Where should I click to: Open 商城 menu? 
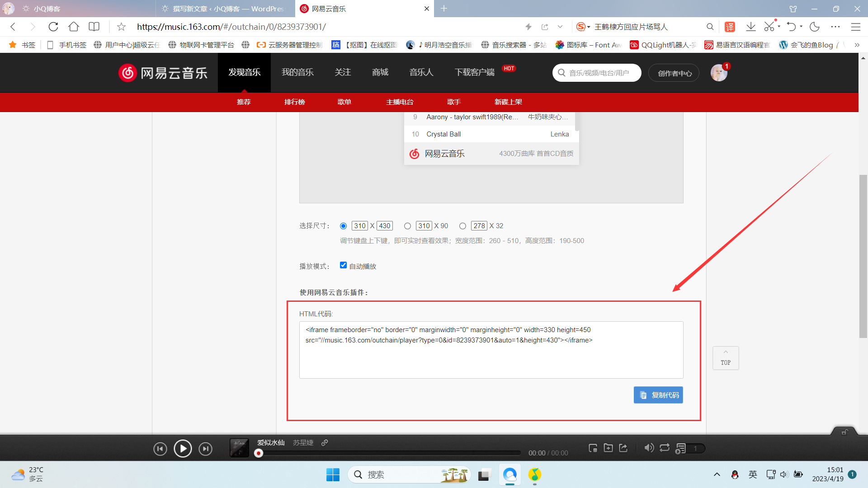click(380, 72)
